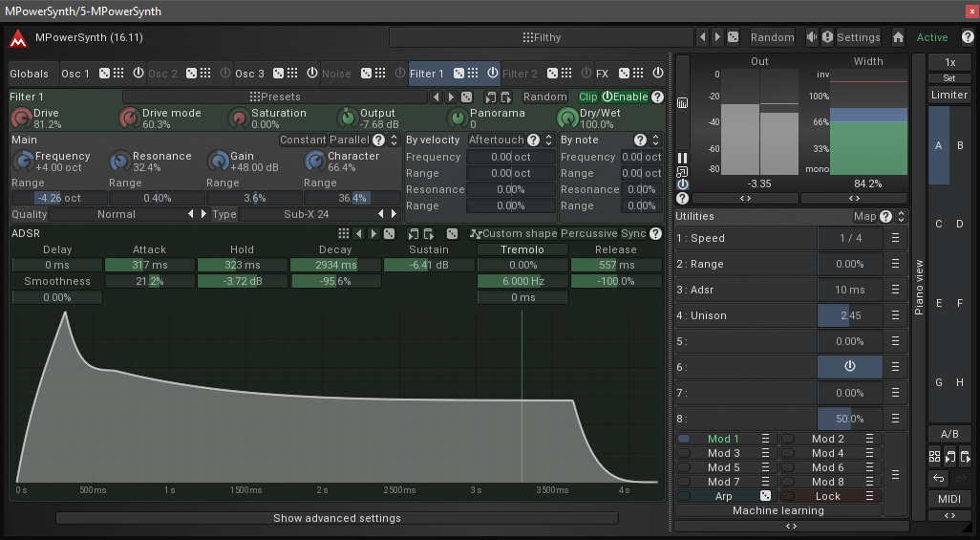Switch to the Globals tab

(29, 74)
